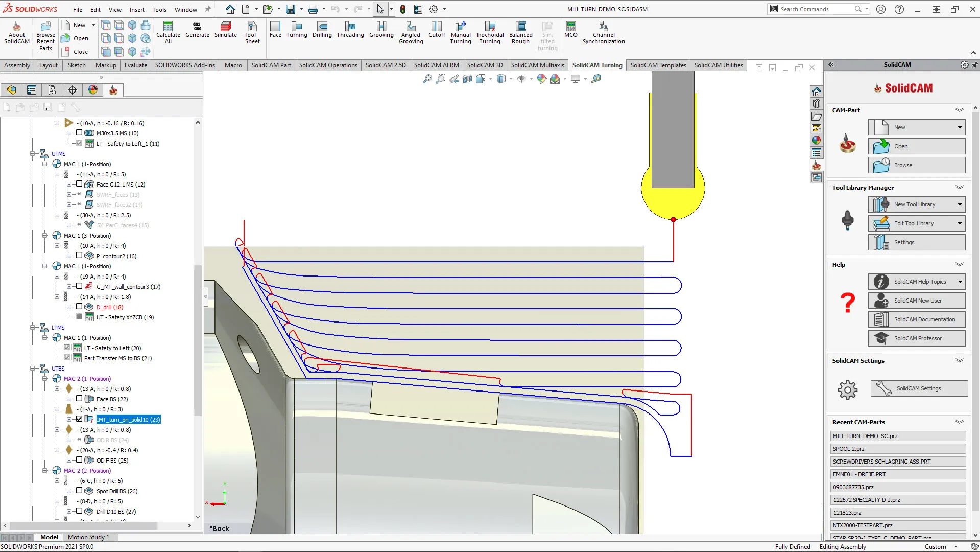Tick the Face BS (22) checkbox

pos(79,399)
